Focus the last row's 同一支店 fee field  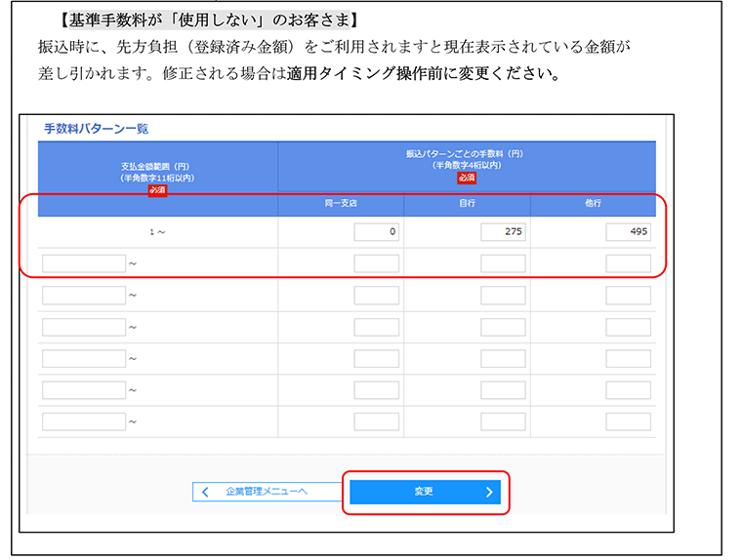[x=376, y=421]
